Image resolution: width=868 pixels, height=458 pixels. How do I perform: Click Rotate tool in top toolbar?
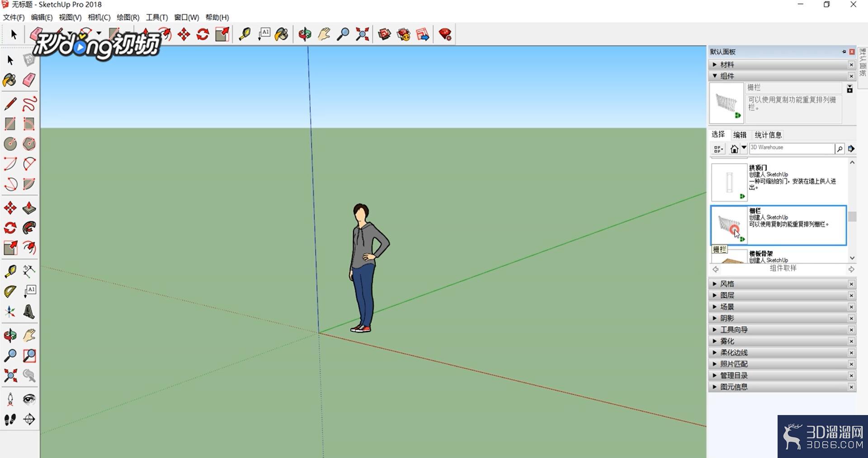[203, 34]
